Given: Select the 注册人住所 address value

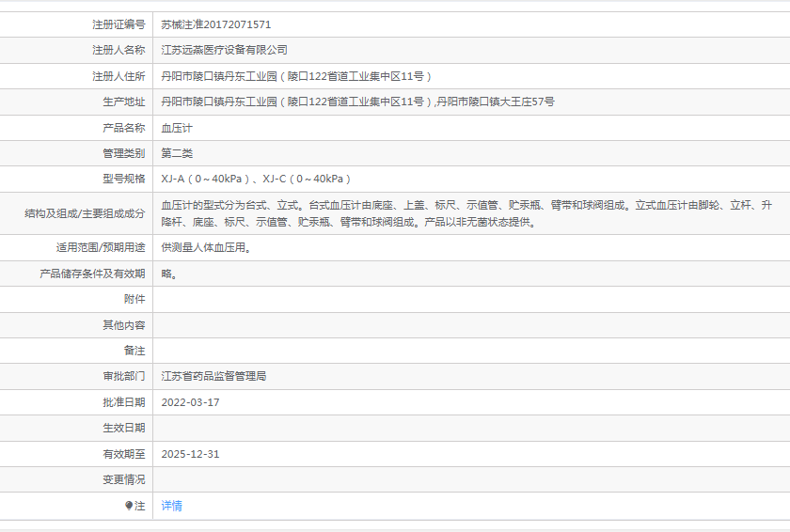Looking at the screenshot, I should tap(296, 76).
